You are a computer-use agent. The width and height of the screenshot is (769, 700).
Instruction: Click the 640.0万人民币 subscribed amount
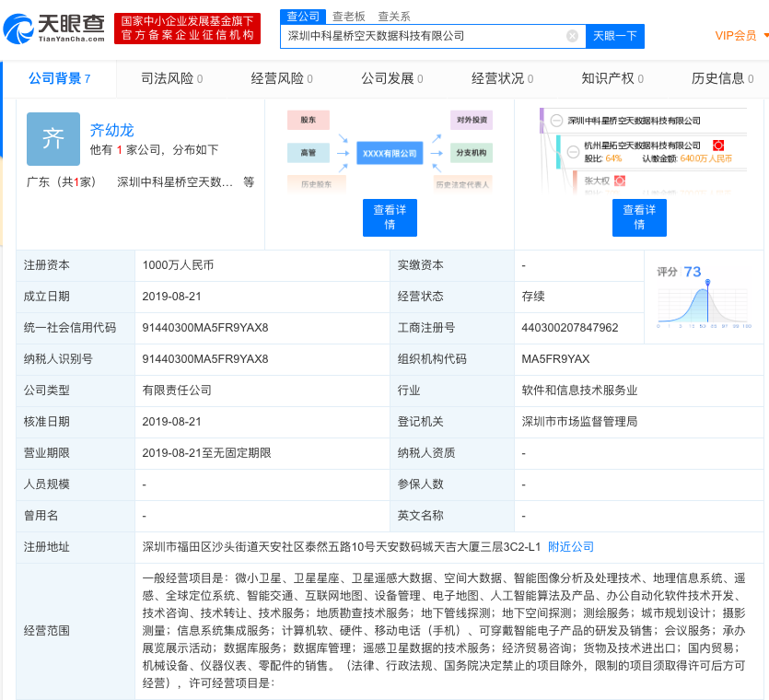(706, 158)
